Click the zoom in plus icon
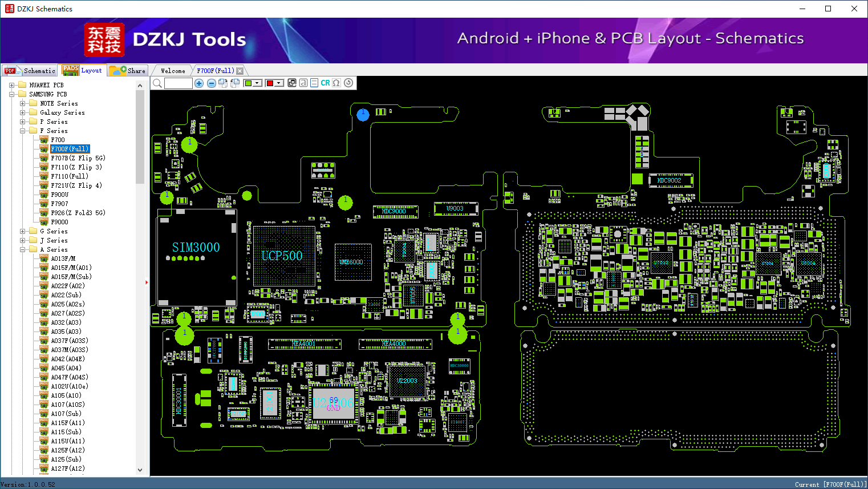The width and height of the screenshot is (868, 489). (199, 83)
